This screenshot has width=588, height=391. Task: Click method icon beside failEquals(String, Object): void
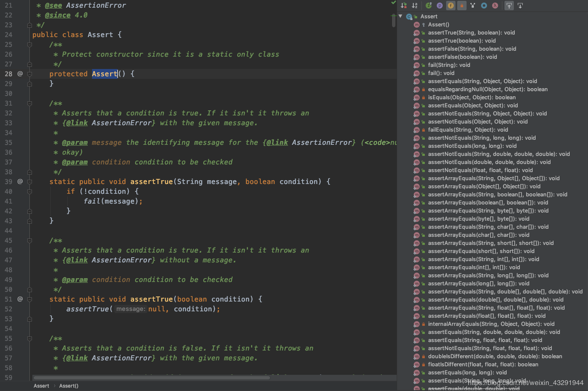coord(417,130)
